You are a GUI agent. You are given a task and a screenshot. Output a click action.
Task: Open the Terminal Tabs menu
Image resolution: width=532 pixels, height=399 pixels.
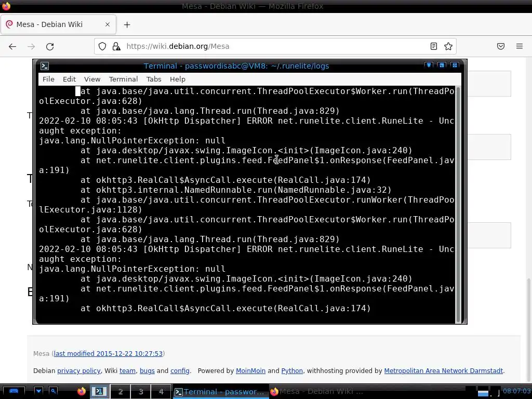[x=154, y=79]
